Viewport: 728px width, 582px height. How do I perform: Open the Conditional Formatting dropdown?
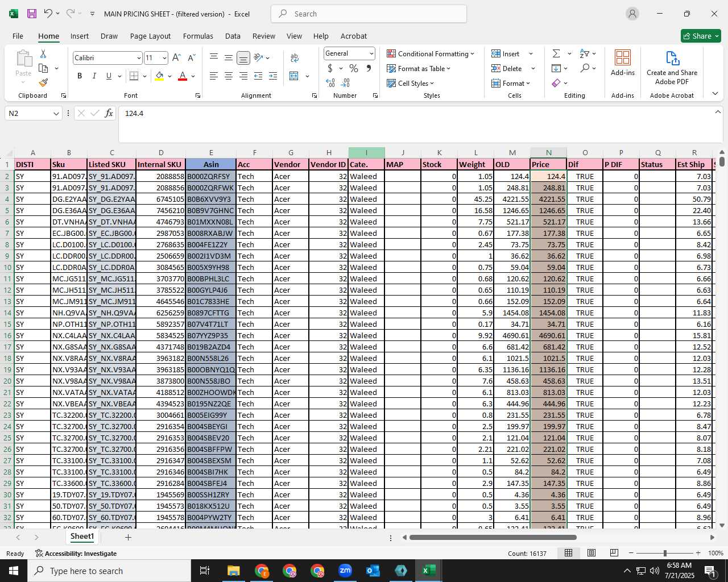(431, 53)
